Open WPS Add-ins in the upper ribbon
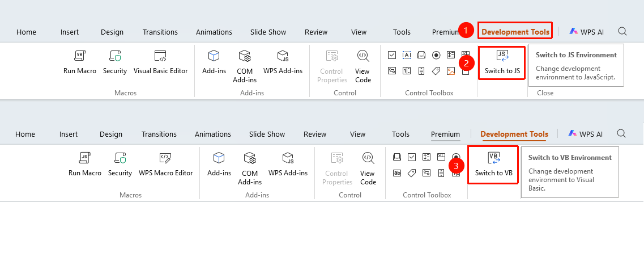This screenshot has width=644, height=274. coord(283,62)
